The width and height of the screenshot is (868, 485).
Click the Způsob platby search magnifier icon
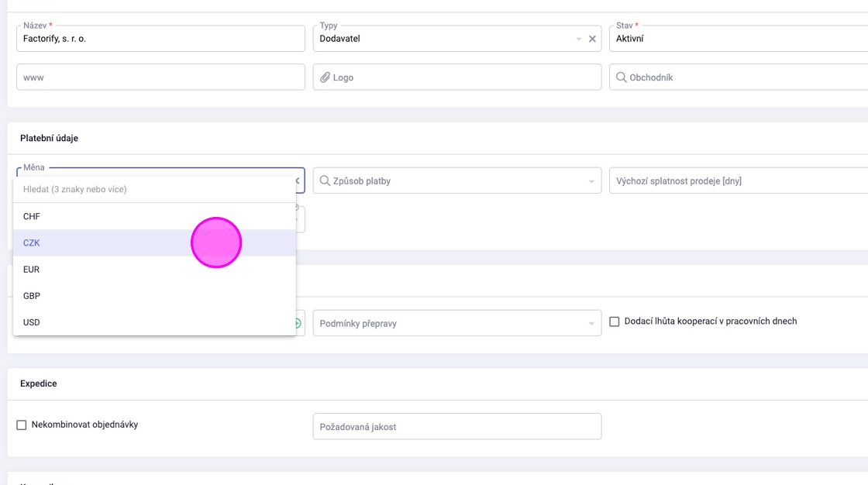coord(325,181)
